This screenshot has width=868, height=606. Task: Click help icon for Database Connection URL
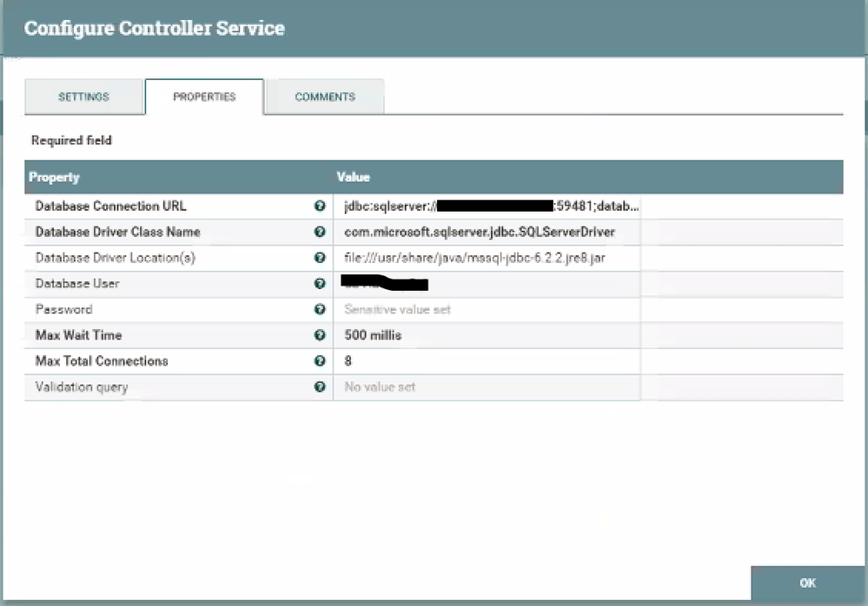click(x=320, y=207)
